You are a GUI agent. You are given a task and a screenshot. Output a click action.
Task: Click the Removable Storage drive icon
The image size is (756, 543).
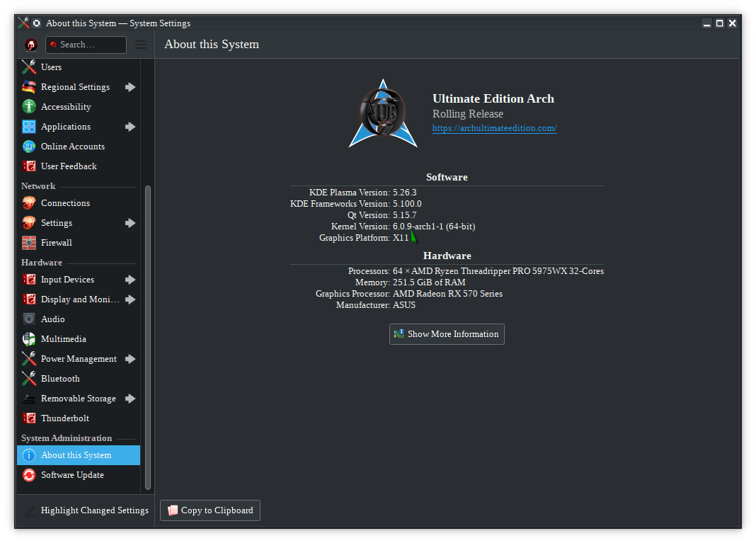(x=29, y=399)
